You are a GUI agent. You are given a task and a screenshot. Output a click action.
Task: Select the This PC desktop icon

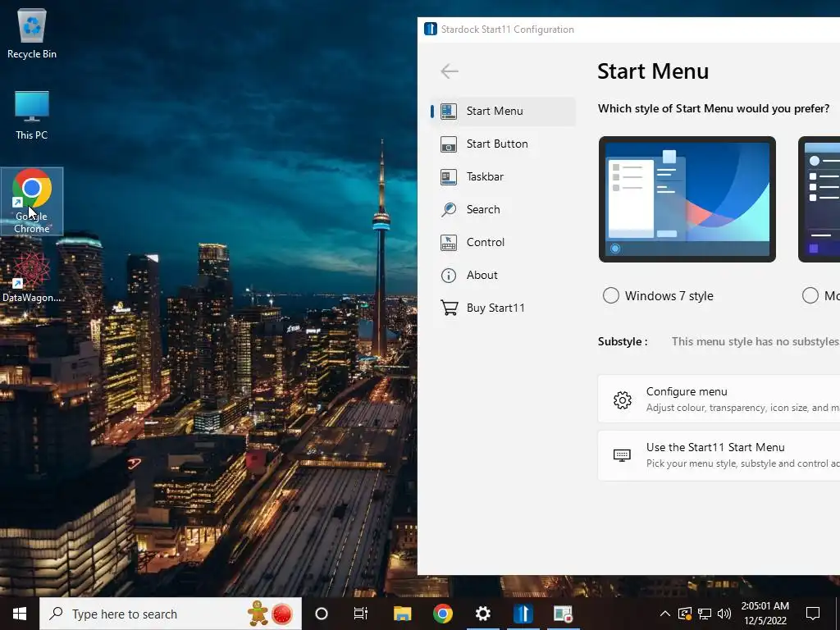[x=32, y=115]
